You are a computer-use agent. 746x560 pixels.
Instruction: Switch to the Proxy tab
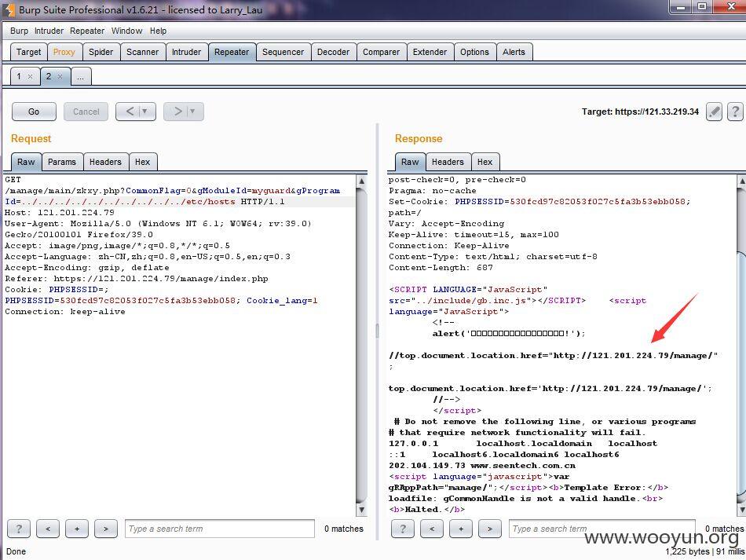click(x=64, y=52)
